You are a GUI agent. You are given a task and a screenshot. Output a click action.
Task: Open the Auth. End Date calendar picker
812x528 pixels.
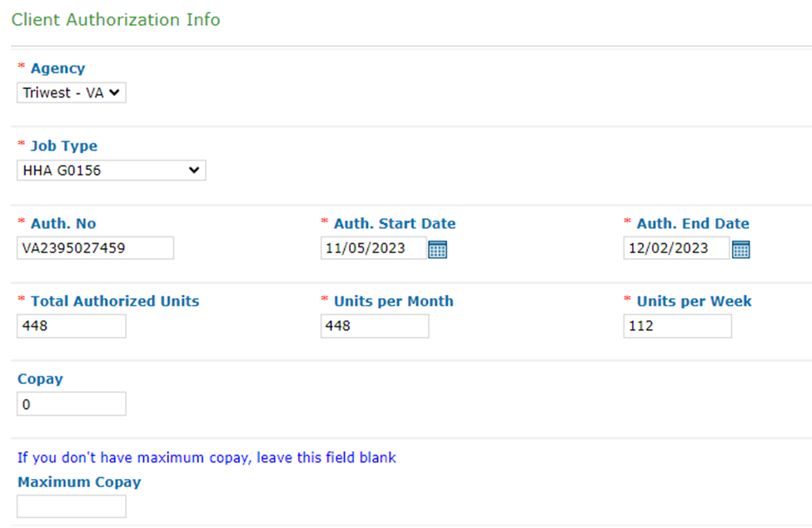[x=741, y=249]
